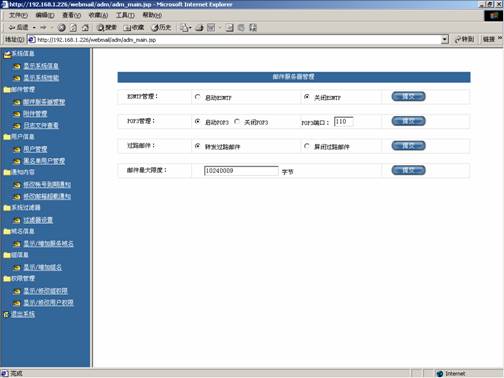504x378 pixels.
Task: Click the 邮件最大限度 byte size field
Action: pos(241,171)
